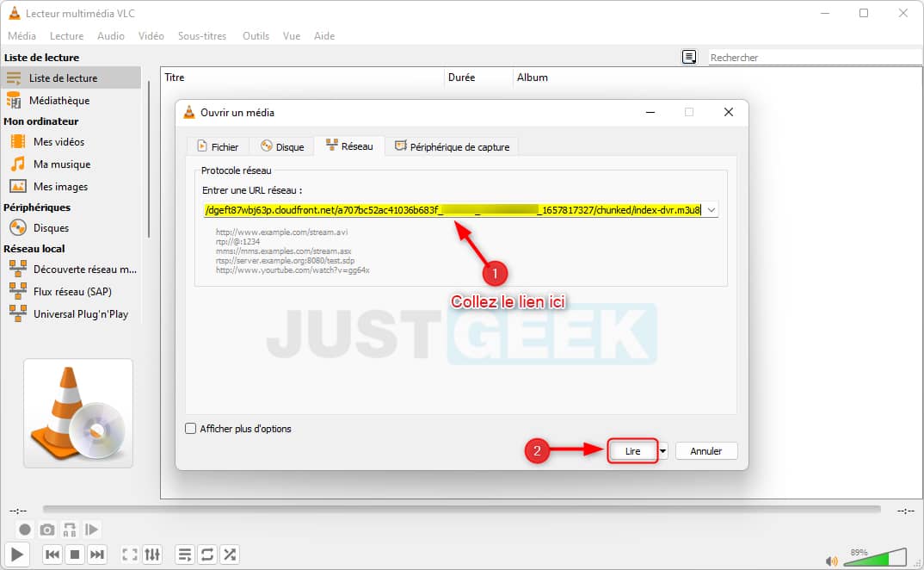This screenshot has width=924, height=570.
Task: Select Disques under Périphériques
Action: click(x=71, y=228)
